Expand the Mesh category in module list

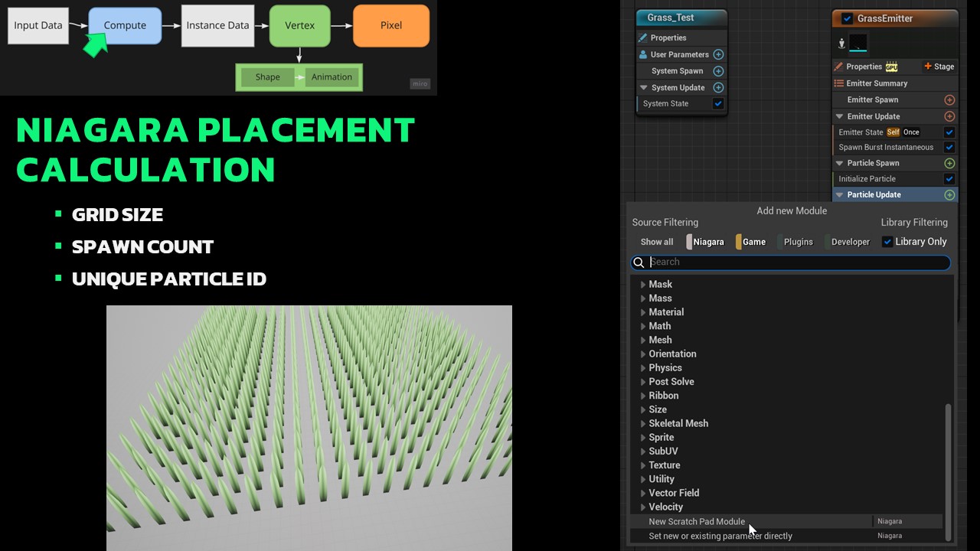tap(643, 340)
